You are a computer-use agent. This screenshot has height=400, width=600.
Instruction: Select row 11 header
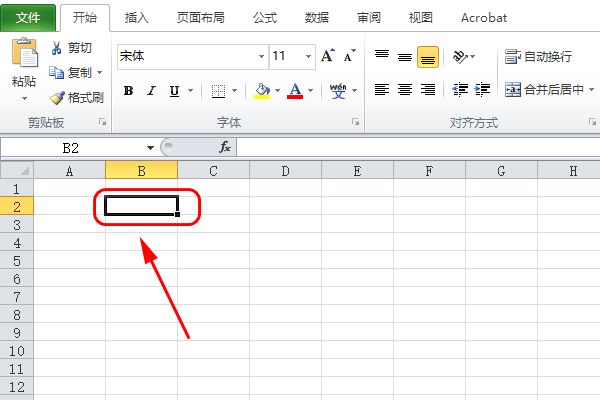tap(17, 369)
